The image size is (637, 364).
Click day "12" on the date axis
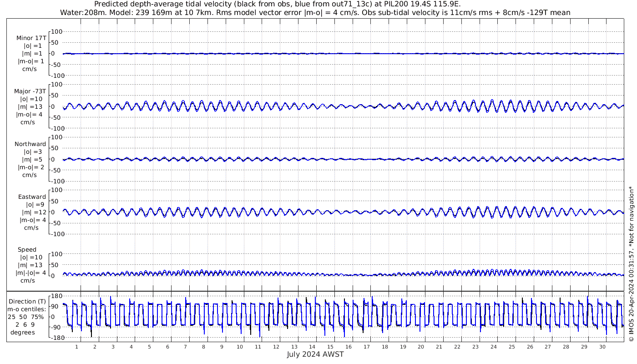tap(276, 347)
